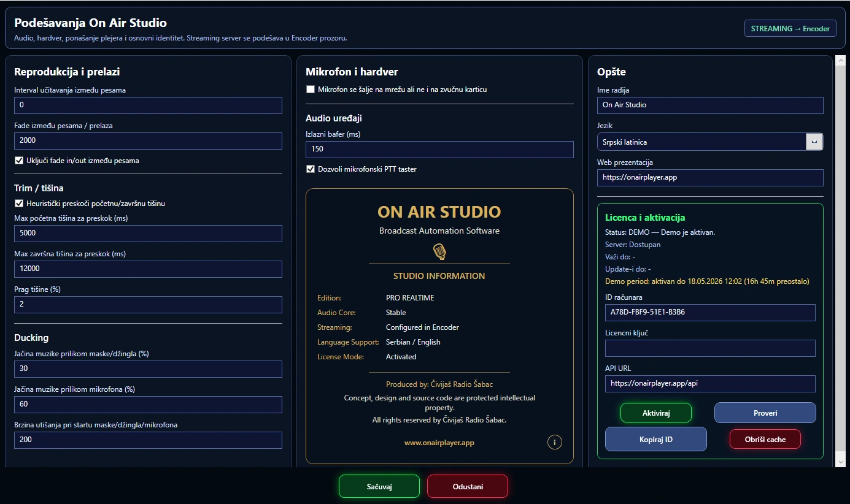Click the scrollbar up arrow
The image size is (850, 504).
coord(842,61)
